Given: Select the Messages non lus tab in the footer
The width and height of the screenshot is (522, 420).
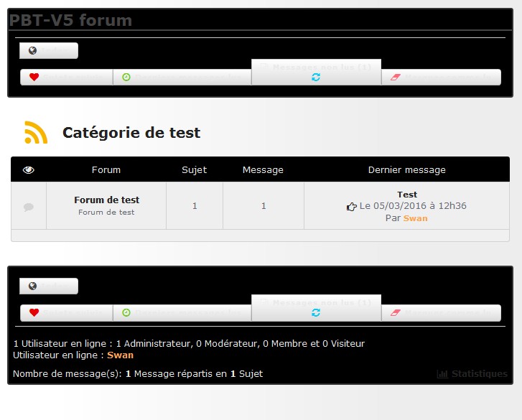Looking at the screenshot, I should [316, 303].
